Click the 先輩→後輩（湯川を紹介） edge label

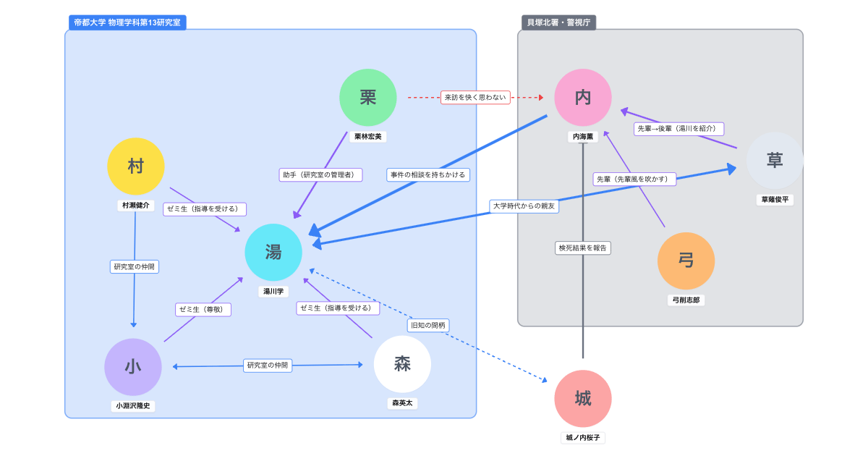click(678, 128)
